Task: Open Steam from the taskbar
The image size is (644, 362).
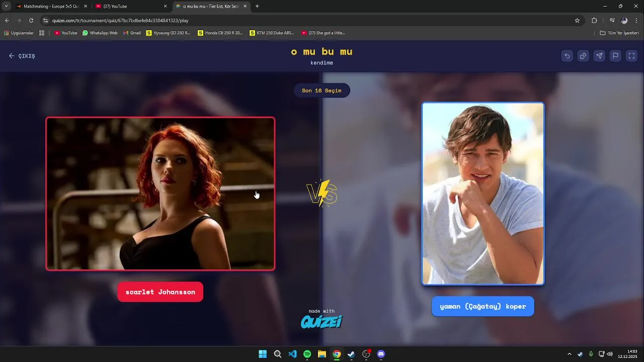Action: point(351,354)
